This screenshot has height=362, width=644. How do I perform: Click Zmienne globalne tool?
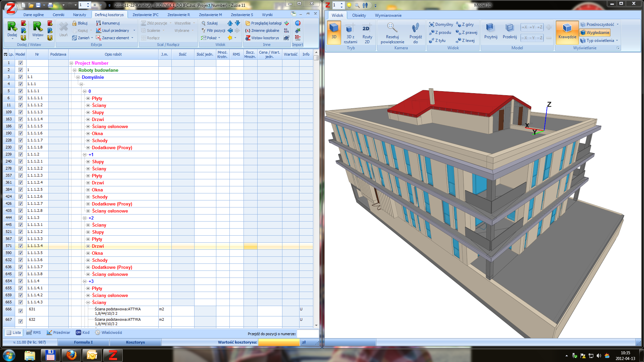[x=262, y=31]
